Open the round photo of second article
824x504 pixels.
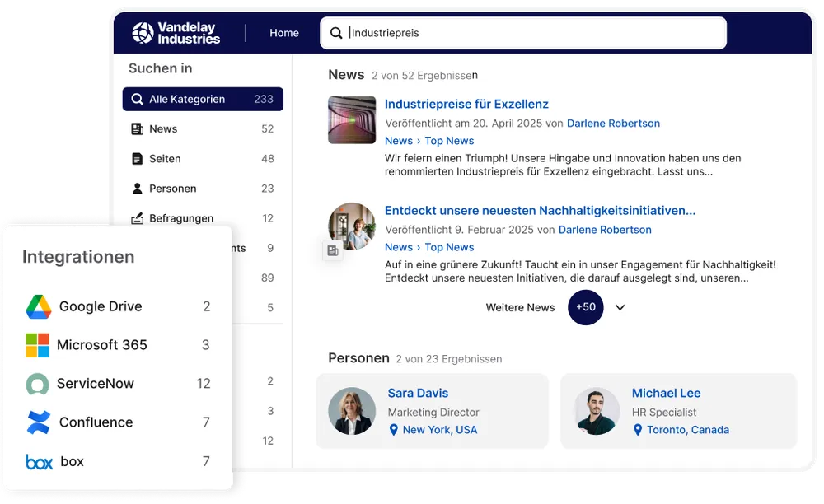[352, 226]
